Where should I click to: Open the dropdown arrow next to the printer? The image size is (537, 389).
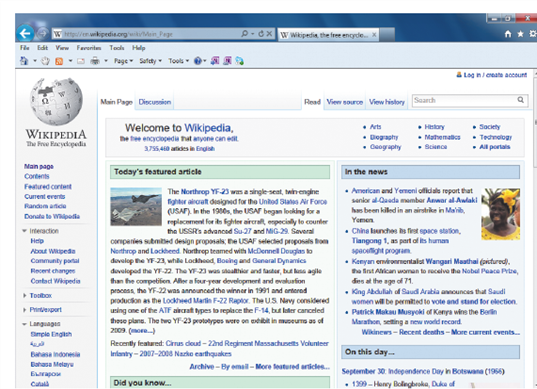click(x=106, y=61)
